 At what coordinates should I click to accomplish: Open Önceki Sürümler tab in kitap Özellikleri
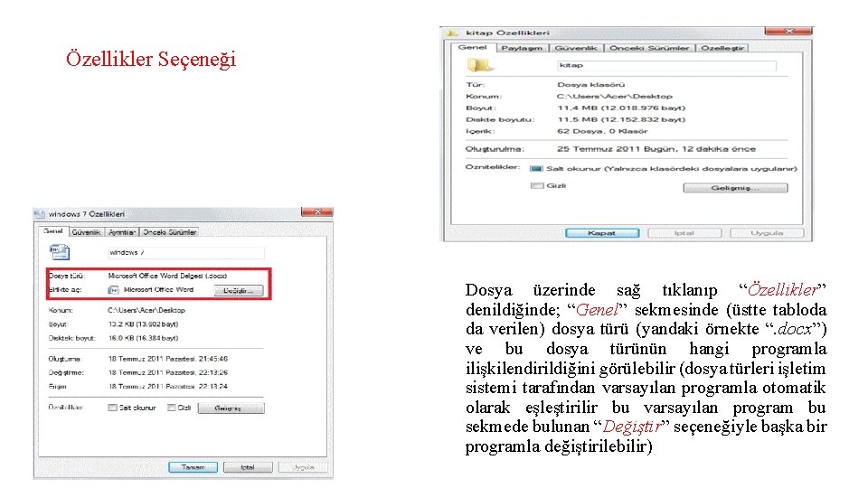(x=649, y=48)
